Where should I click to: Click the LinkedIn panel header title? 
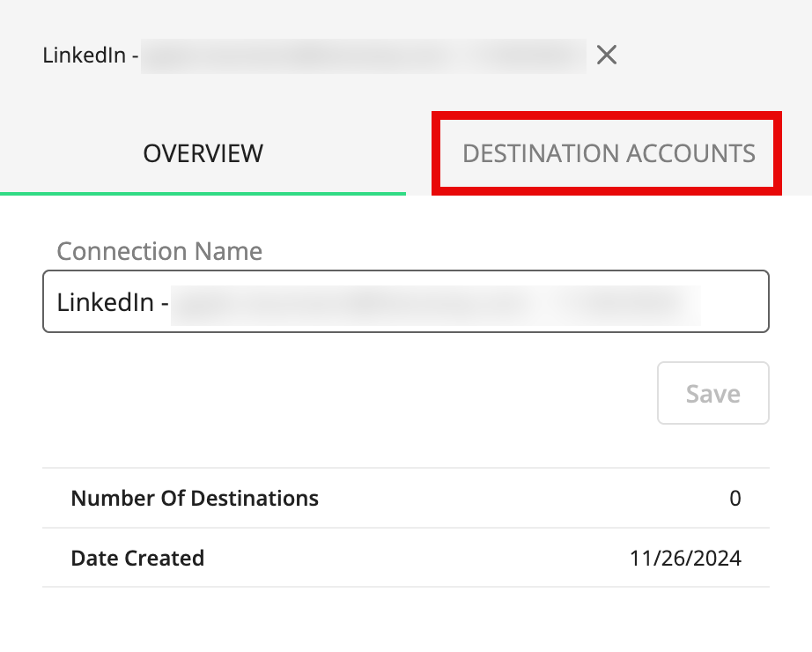click(x=314, y=55)
